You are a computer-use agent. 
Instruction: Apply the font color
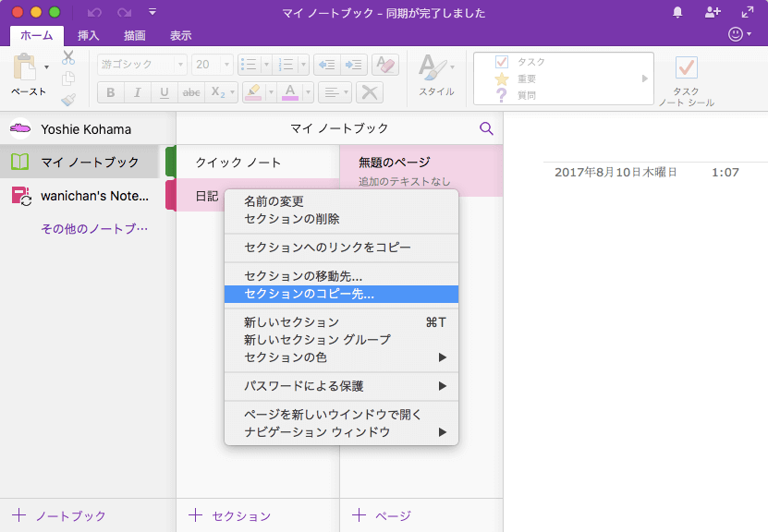[x=290, y=92]
